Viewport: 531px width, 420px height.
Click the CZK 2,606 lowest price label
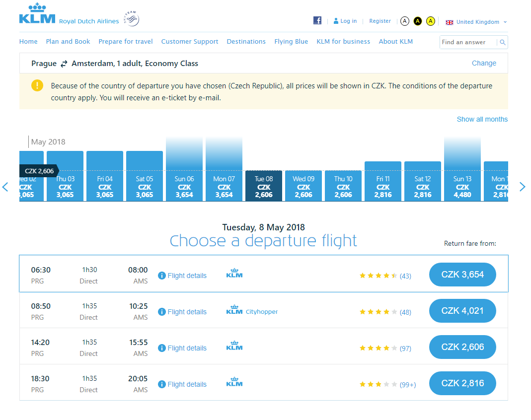pos(39,171)
